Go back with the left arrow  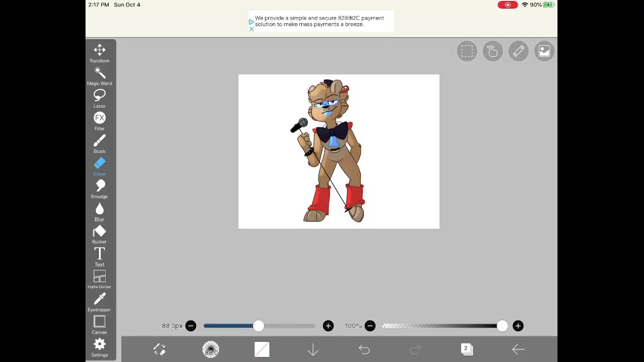(x=518, y=349)
